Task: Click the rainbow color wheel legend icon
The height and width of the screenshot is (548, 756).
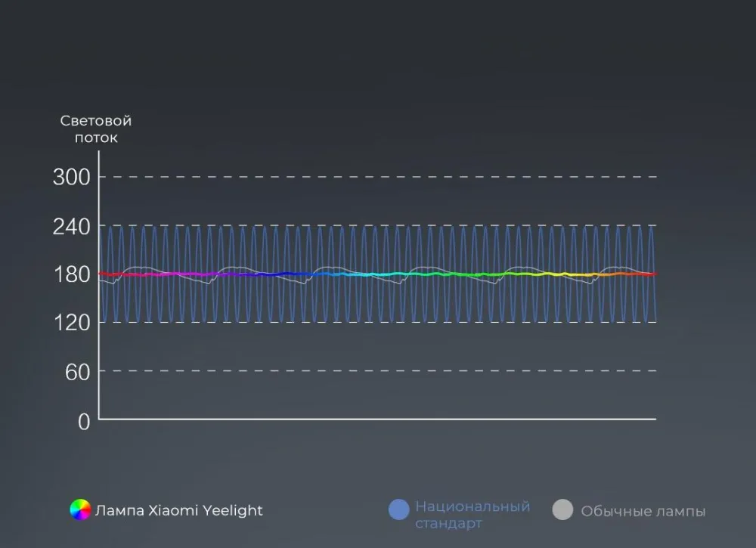Action: pyautogui.click(x=81, y=510)
